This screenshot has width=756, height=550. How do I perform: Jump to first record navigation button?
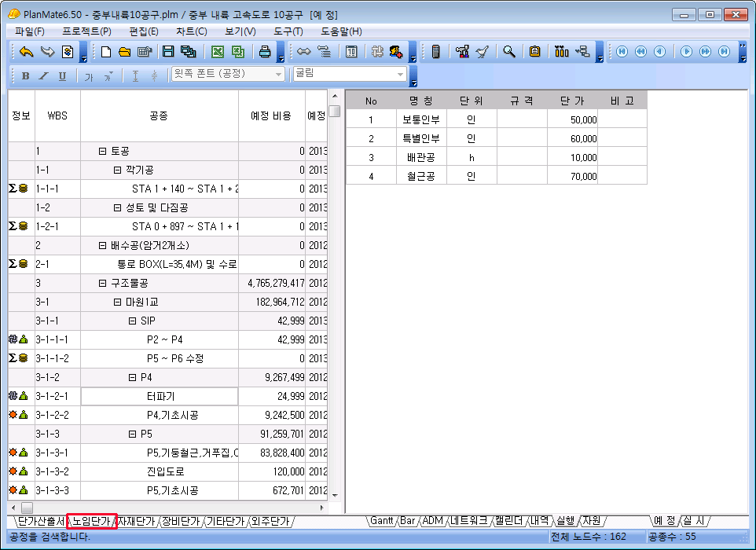pos(622,52)
